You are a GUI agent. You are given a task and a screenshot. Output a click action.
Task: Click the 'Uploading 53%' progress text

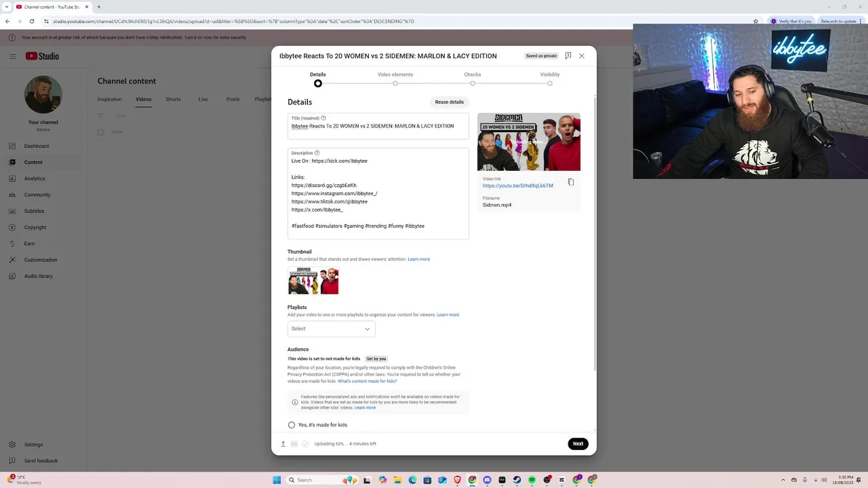(345, 444)
